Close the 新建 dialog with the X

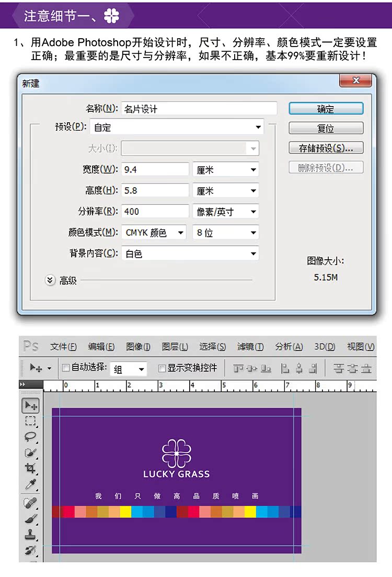click(x=355, y=80)
